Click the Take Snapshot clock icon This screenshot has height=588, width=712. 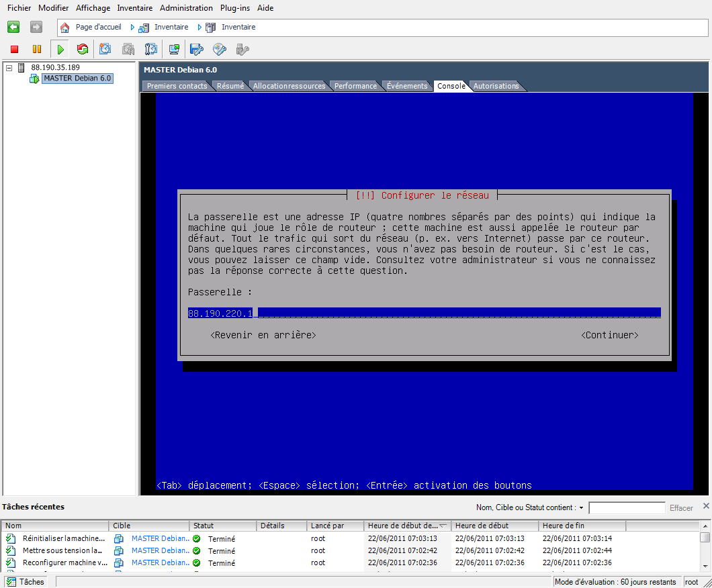pos(105,49)
